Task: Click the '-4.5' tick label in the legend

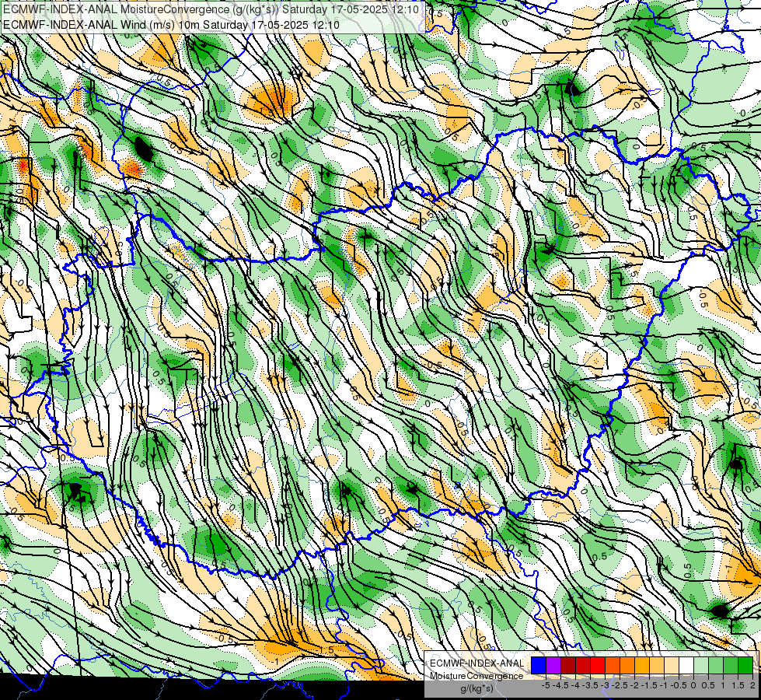Action: [560, 685]
